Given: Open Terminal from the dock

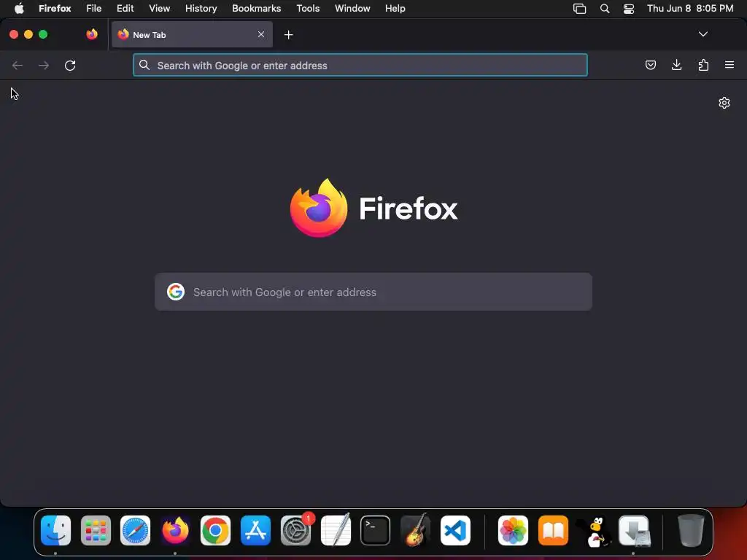Looking at the screenshot, I should [x=376, y=530].
